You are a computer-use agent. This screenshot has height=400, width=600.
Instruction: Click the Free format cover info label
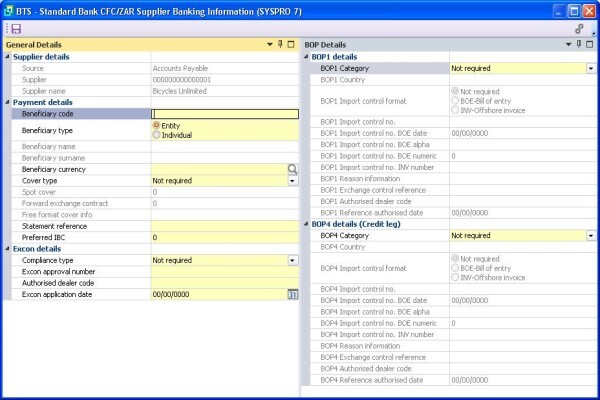57,215
